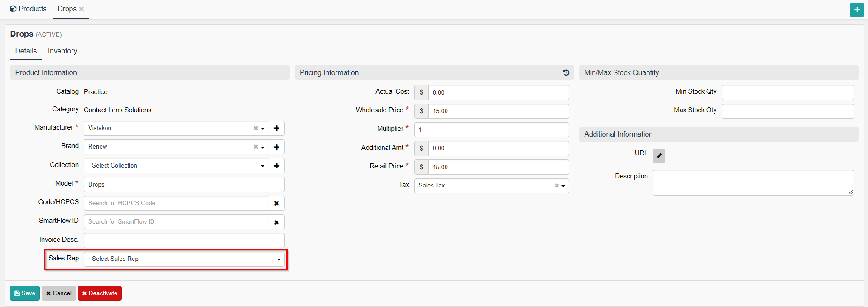Deactivate the Drops product

[100, 293]
